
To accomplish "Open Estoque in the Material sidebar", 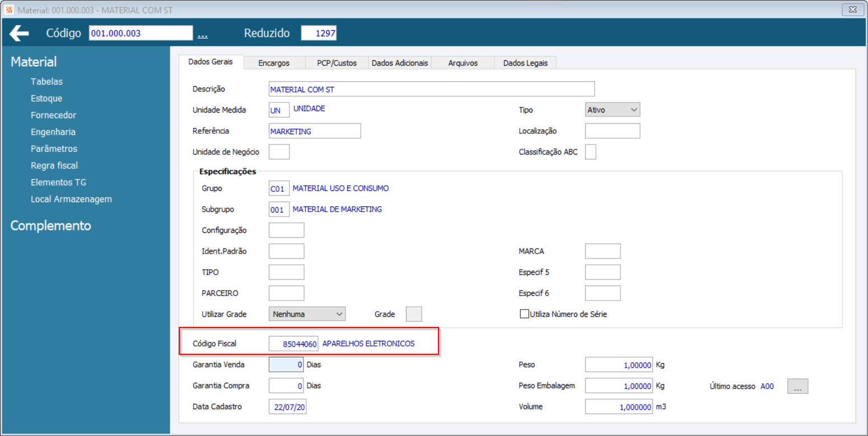I will 46,99.
